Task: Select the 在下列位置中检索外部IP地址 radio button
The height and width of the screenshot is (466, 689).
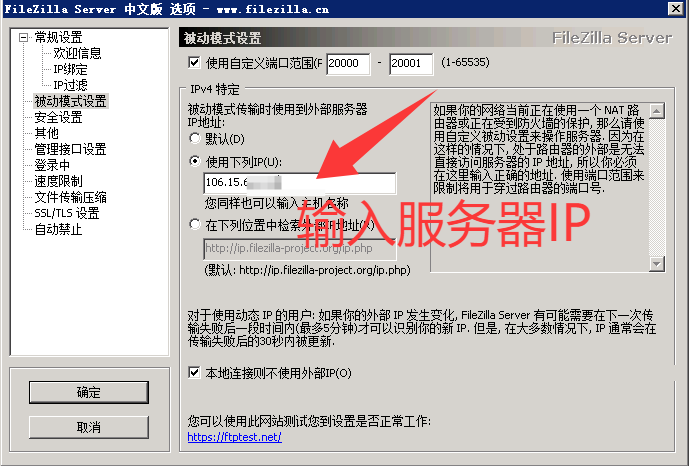Action: (x=195, y=225)
